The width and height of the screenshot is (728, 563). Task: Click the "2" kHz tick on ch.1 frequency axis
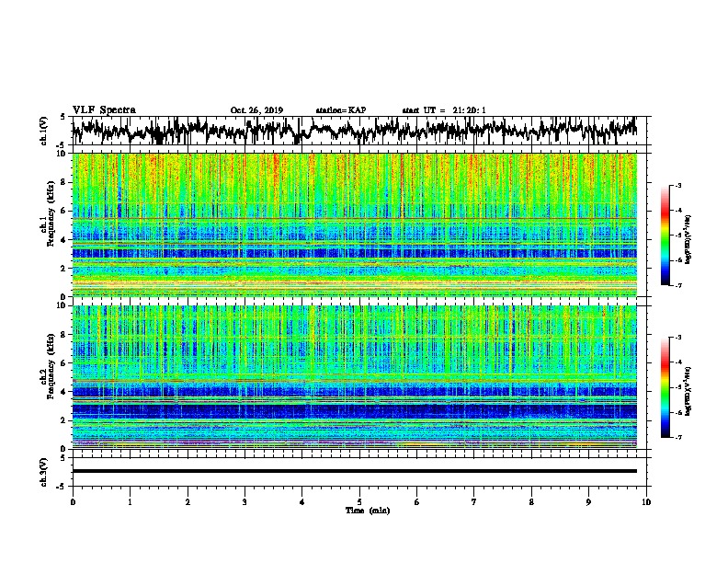click(64, 268)
